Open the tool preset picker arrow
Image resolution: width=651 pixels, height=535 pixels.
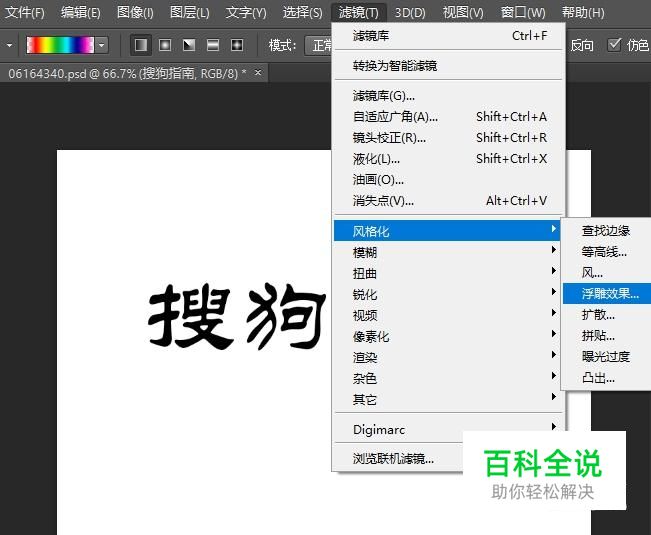tap(9, 45)
